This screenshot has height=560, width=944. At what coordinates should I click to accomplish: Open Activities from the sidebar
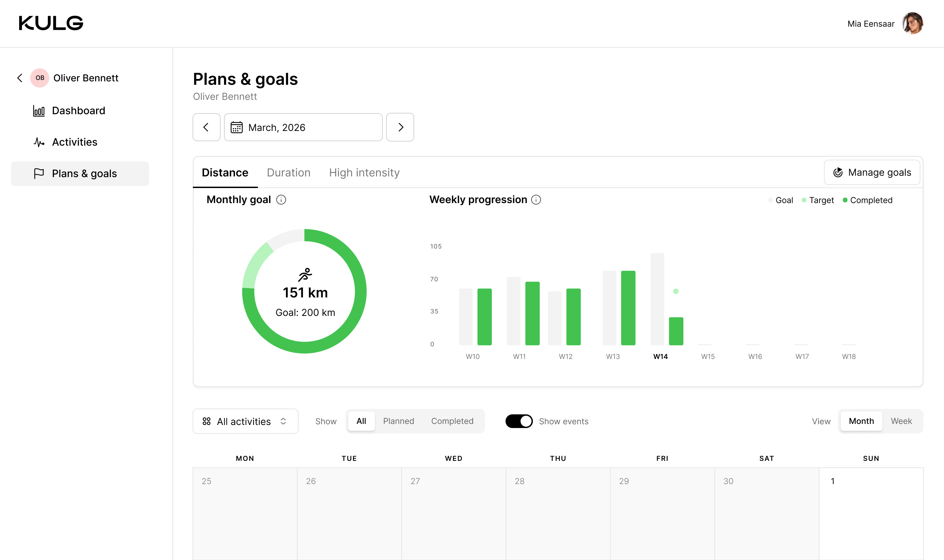pyautogui.click(x=74, y=142)
